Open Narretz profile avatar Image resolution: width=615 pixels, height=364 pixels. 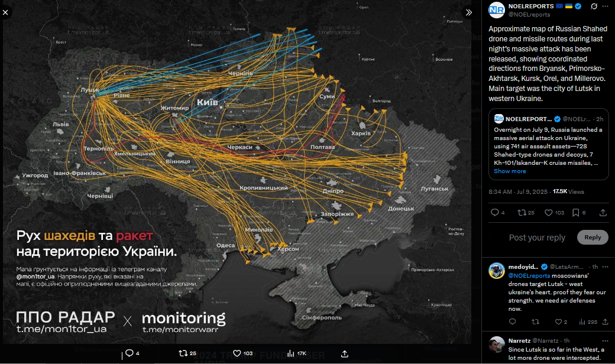click(497, 344)
